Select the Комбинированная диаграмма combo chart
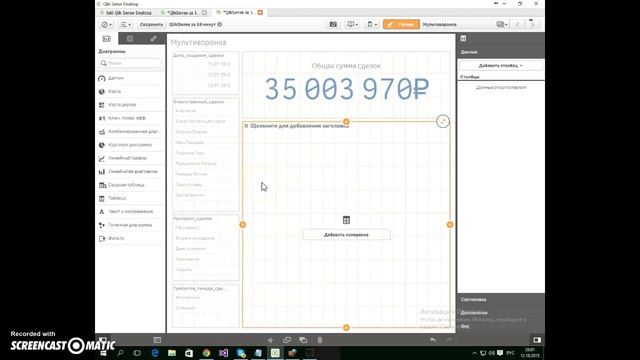The height and width of the screenshot is (360, 640). click(x=130, y=131)
